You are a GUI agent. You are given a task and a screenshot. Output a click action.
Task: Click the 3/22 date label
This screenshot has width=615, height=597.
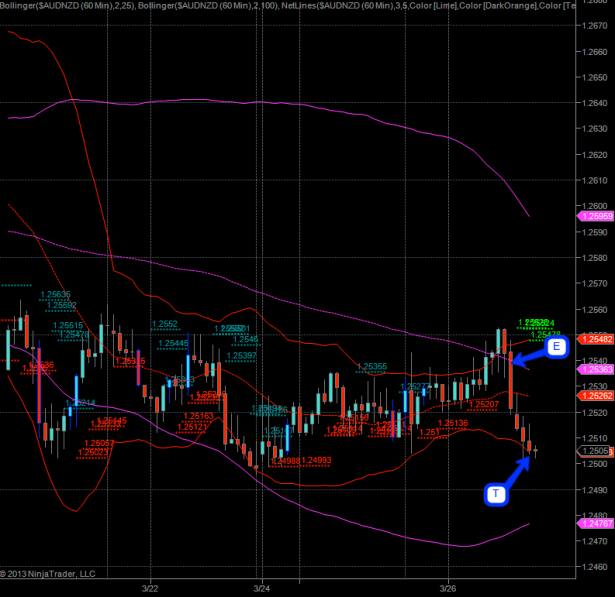151,588
